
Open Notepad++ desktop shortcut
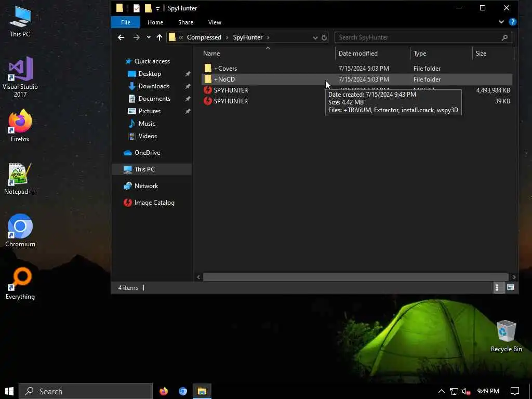20,179
